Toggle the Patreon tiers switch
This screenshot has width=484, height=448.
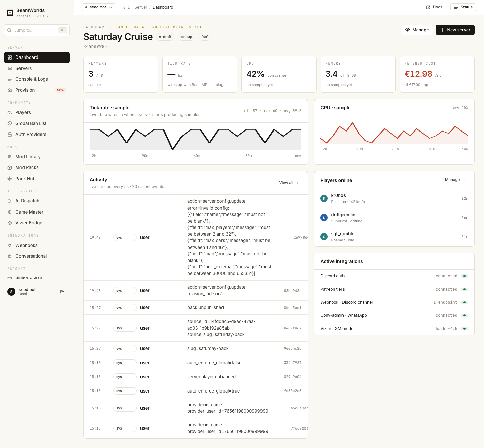click(x=465, y=289)
